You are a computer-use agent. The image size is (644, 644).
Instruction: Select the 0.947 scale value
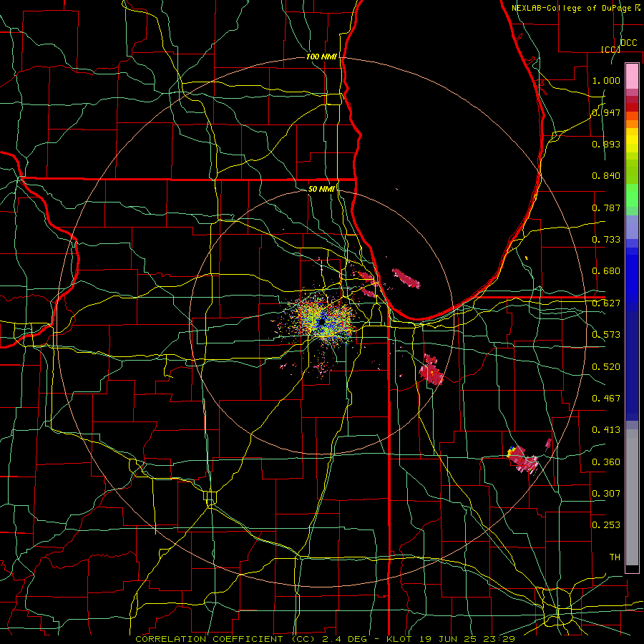point(606,112)
